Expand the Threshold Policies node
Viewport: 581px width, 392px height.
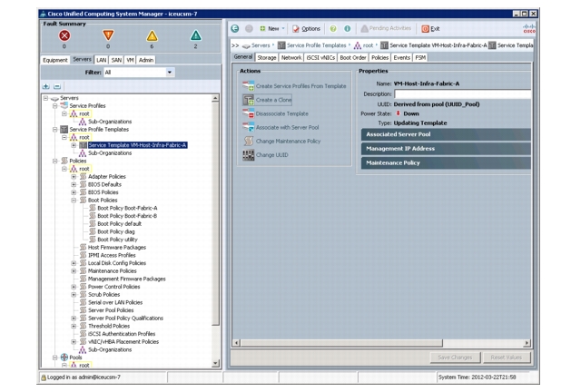point(74,326)
